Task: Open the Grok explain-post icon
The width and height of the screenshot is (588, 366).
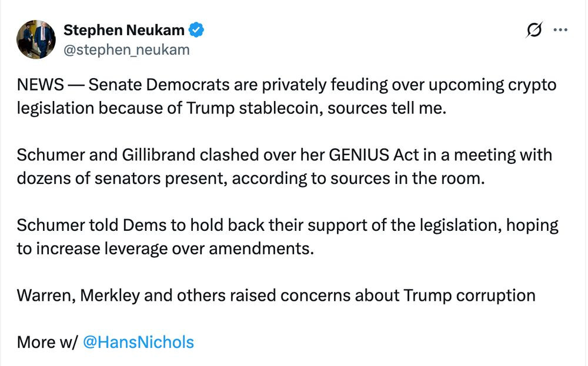Action: 534,29
